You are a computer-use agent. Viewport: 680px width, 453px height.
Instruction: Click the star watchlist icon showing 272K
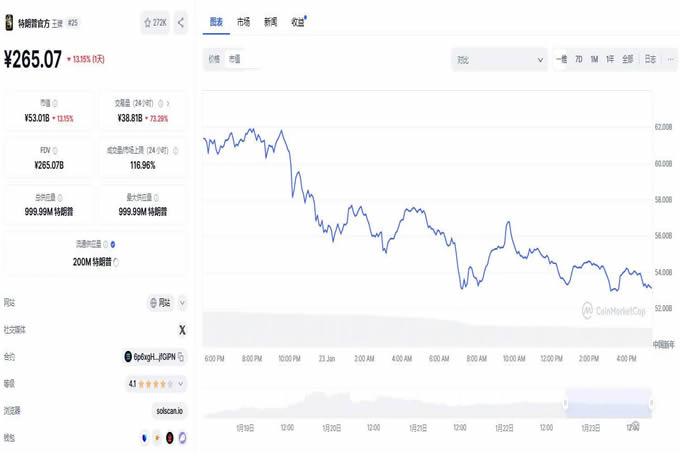click(155, 22)
